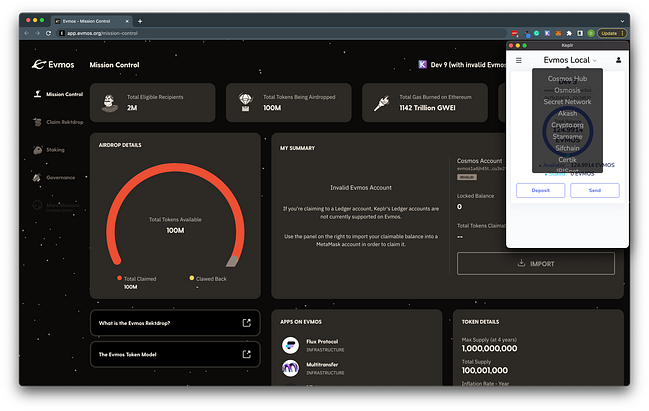Click the download icon on the IMPORT button
Image resolution: width=649 pixels, height=411 pixels.
522,263
